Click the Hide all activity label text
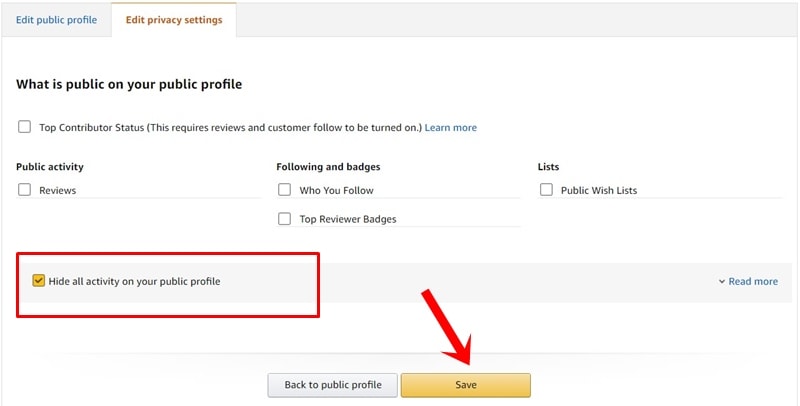This screenshot has width=800, height=406. point(134,281)
